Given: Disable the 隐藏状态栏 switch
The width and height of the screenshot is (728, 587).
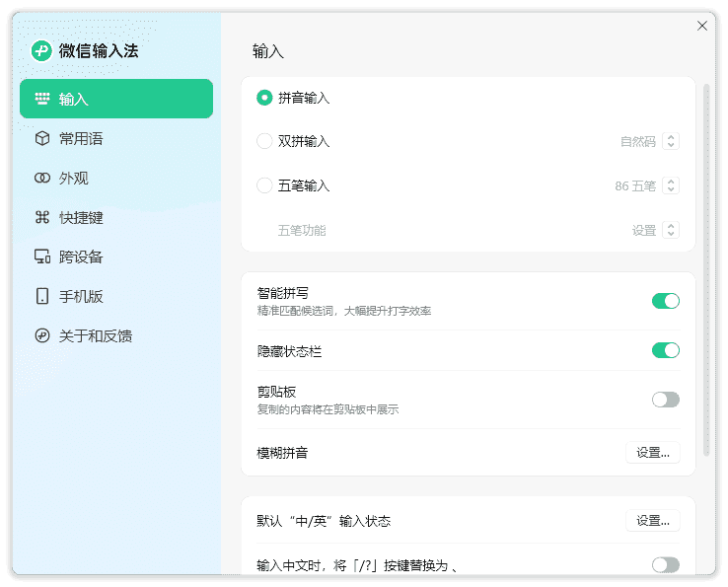Looking at the screenshot, I should coord(665,350).
